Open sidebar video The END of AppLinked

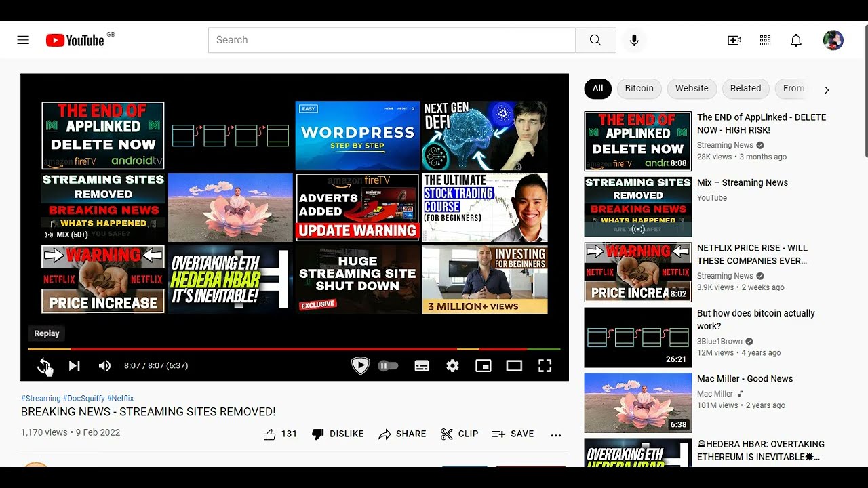[762, 123]
